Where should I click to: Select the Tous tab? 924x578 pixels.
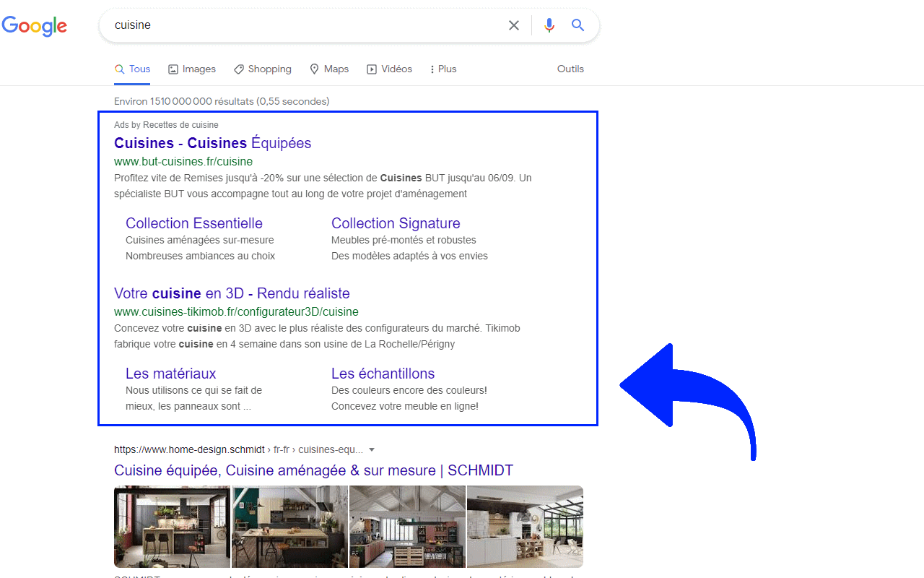(x=132, y=69)
